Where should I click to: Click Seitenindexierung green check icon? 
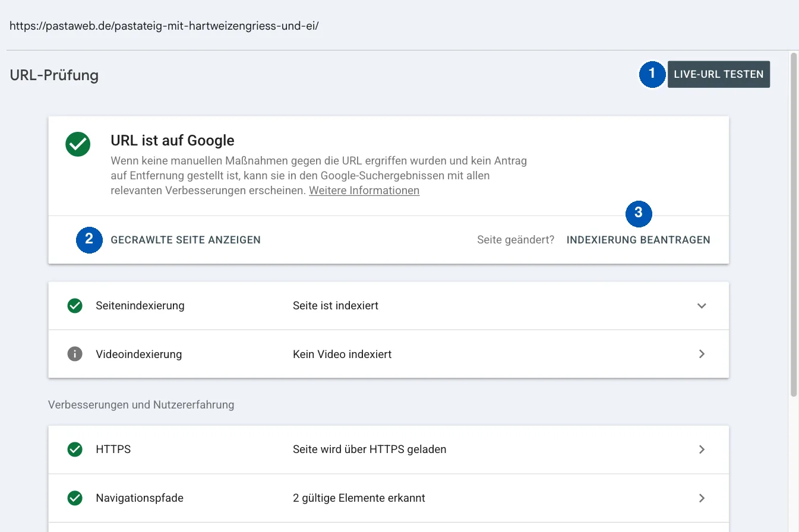[x=75, y=306]
